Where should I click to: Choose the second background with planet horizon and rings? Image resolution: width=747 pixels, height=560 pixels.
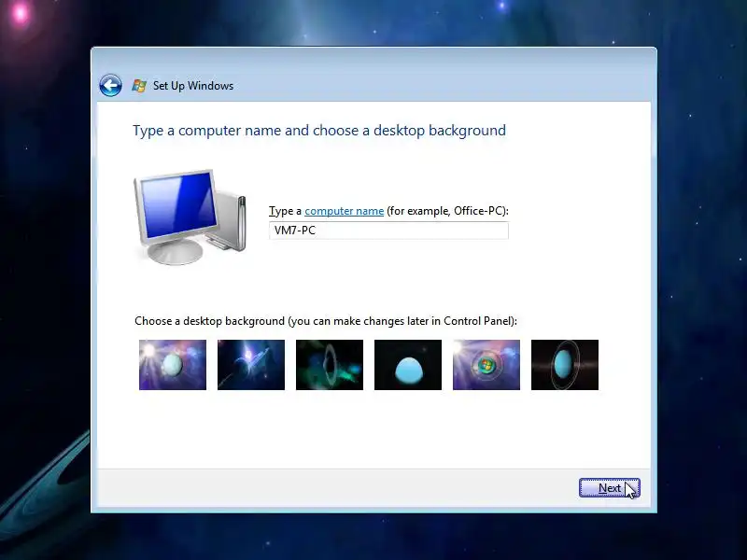click(x=251, y=365)
